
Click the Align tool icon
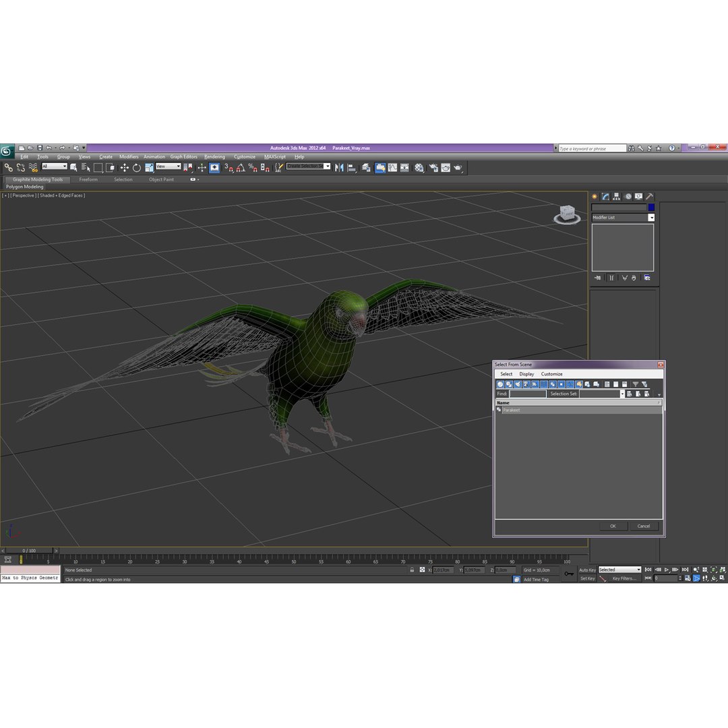coord(352,168)
